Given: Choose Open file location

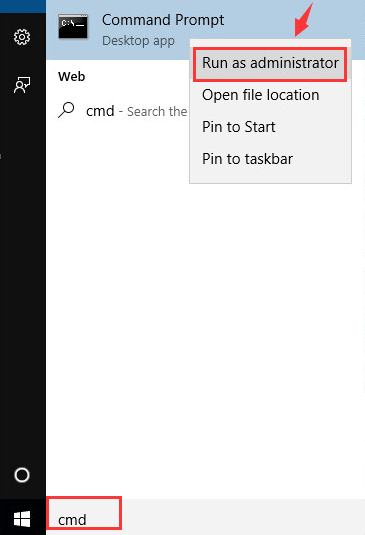Looking at the screenshot, I should point(261,95).
